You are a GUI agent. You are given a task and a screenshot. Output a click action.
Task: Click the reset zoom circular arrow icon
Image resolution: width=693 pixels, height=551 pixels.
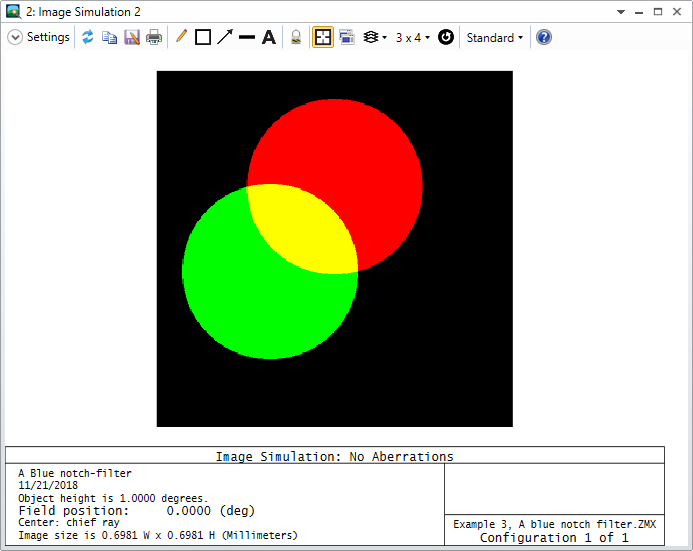(446, 37)
